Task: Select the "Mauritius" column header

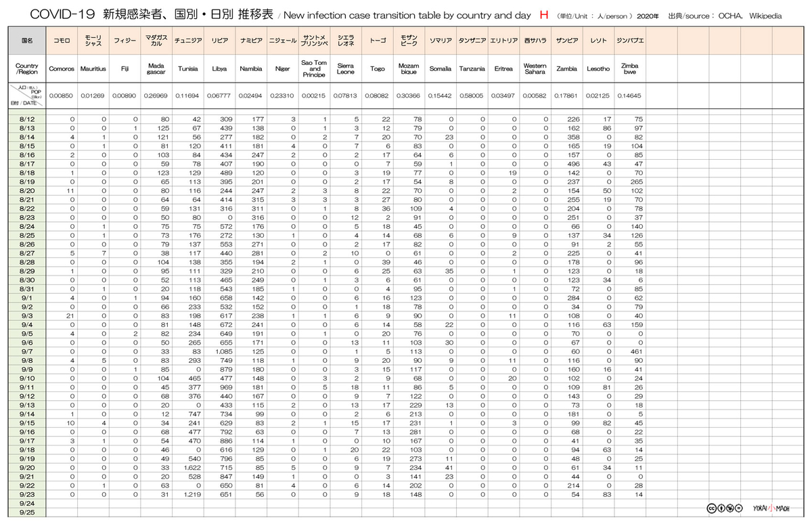Action: pyautogui.click(x=93, y=69)
